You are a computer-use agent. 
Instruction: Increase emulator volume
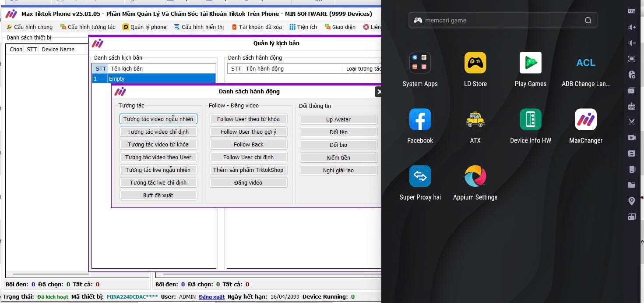pyautogui.click(x=632, y=27)
